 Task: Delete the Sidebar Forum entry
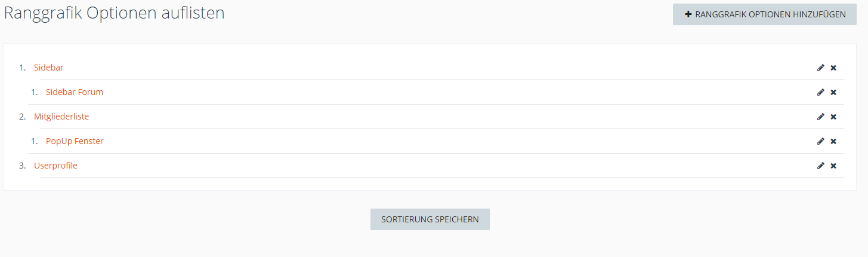[833, 92]
